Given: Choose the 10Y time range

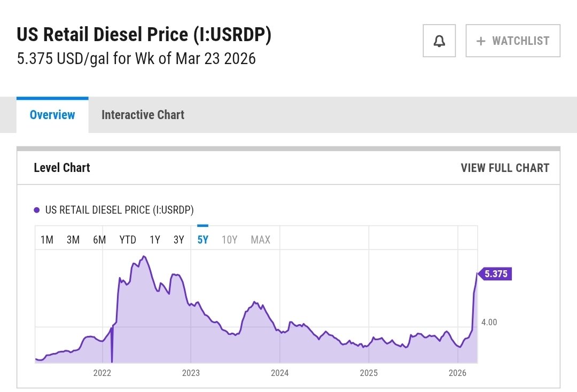Looking at the screenshot, I should tap(229, 240).
